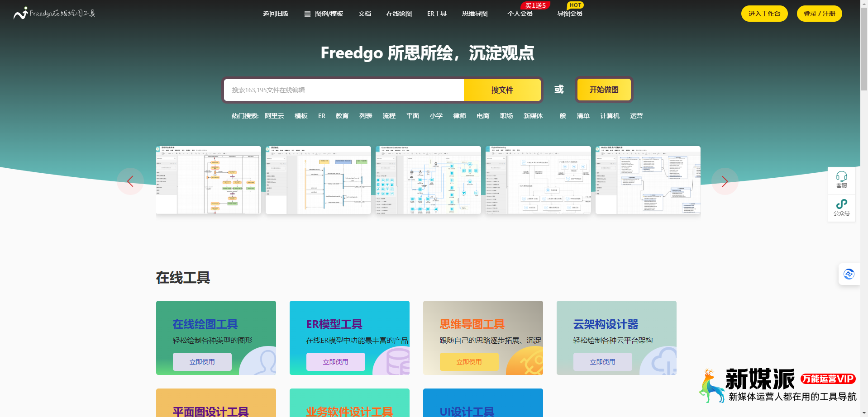868x417 pixels.
Task: Click 立即使用 on 云架构设计器 card
Action: (x=603, y=362)
